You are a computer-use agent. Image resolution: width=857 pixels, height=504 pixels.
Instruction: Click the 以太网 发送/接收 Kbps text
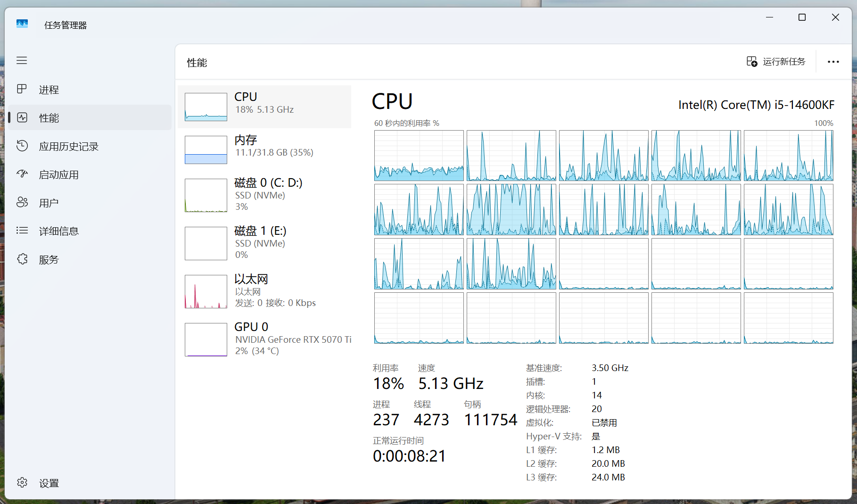click(275, 303)
